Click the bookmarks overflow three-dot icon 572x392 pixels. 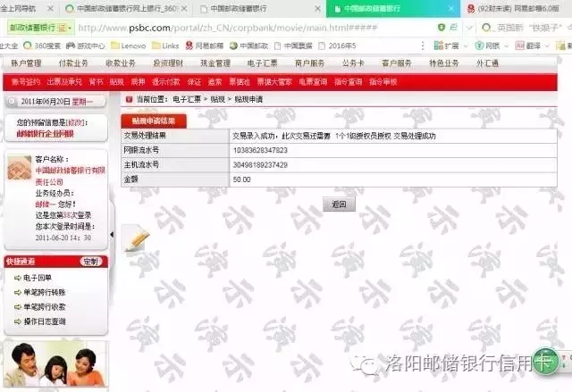coord(423,46)
